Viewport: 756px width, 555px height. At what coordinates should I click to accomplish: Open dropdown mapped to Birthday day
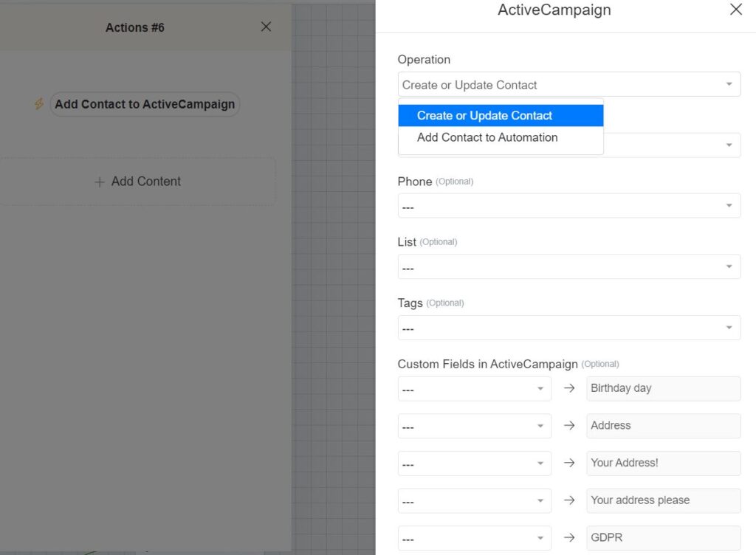click(x=475, y=388)
